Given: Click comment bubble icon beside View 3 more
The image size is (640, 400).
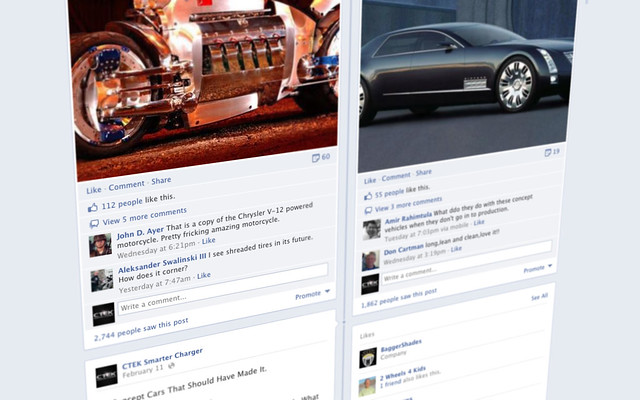Looking at the screenshot, I should (x=368, y=210).
